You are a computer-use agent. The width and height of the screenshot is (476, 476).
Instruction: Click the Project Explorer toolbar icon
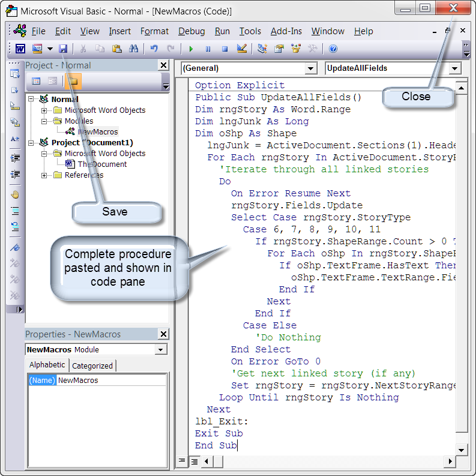[x=262, y=49]
